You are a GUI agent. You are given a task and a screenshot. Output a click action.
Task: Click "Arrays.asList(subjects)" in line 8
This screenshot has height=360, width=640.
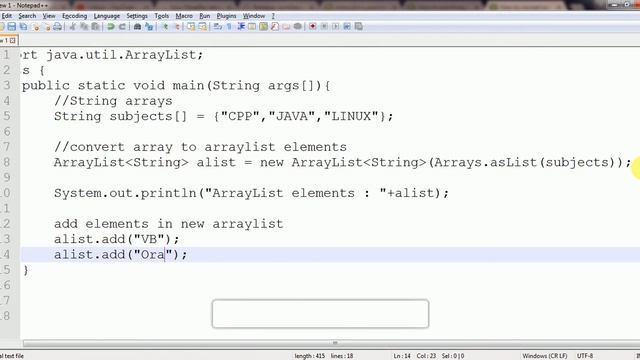[524, 162]
